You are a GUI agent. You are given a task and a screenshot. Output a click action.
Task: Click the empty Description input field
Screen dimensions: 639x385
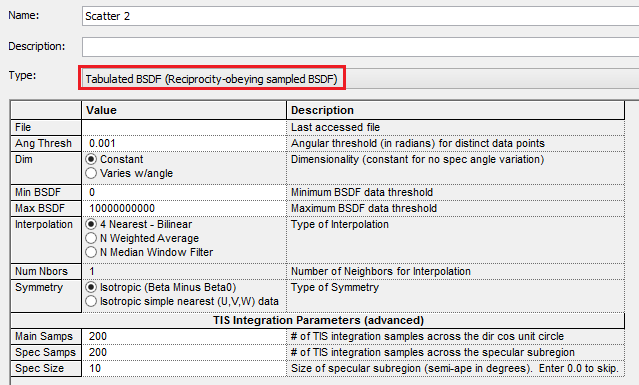pos(360,47)
